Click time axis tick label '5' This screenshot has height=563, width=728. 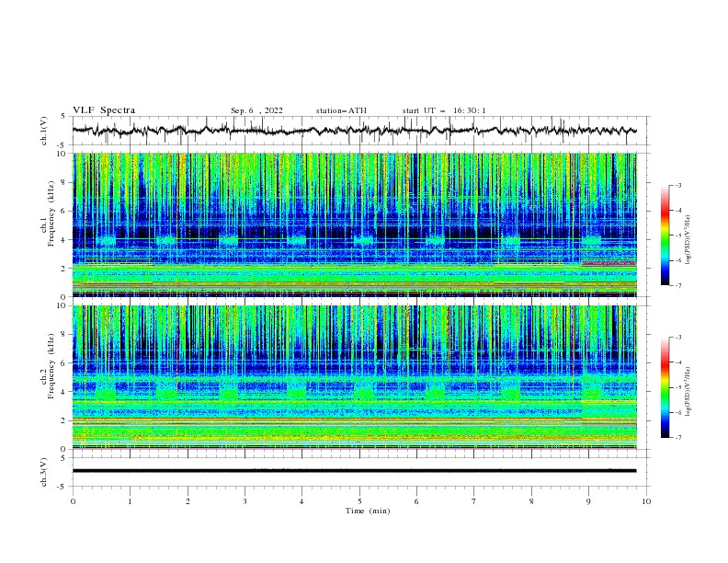(359, 501)
